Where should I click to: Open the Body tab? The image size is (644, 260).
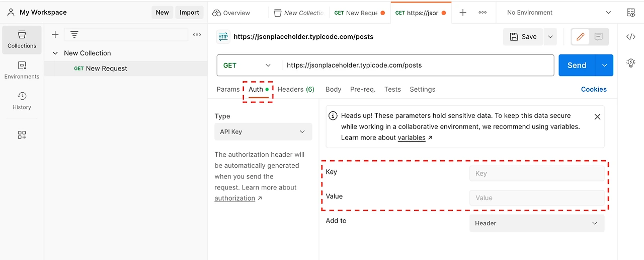point(333,89)
